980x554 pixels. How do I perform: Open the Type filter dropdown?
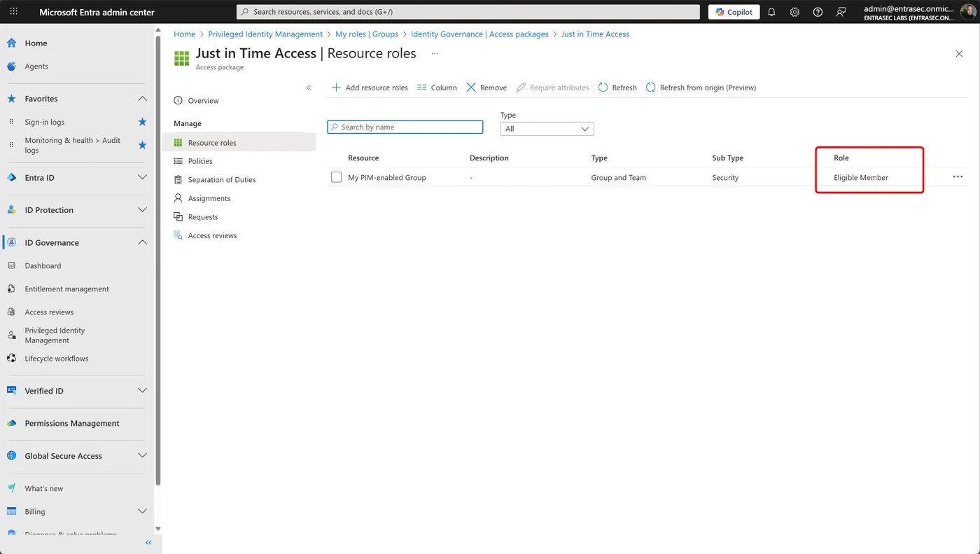(x=547, y=129)
